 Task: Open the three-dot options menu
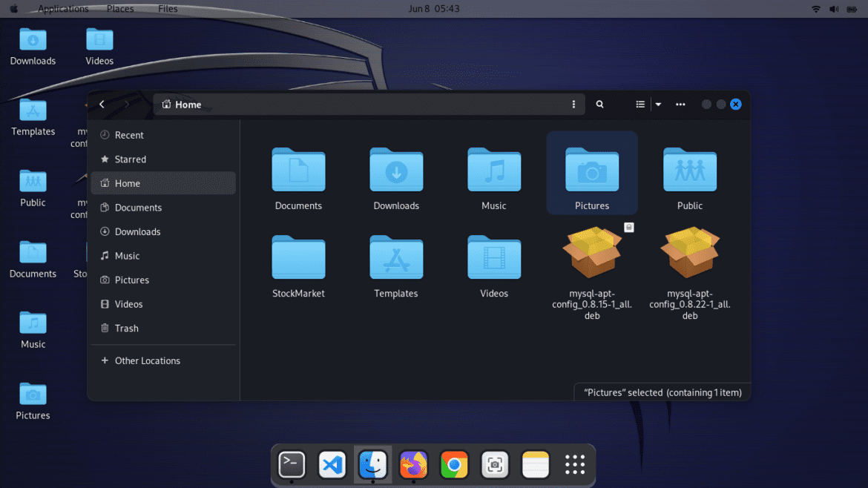(x=680, y=104)
